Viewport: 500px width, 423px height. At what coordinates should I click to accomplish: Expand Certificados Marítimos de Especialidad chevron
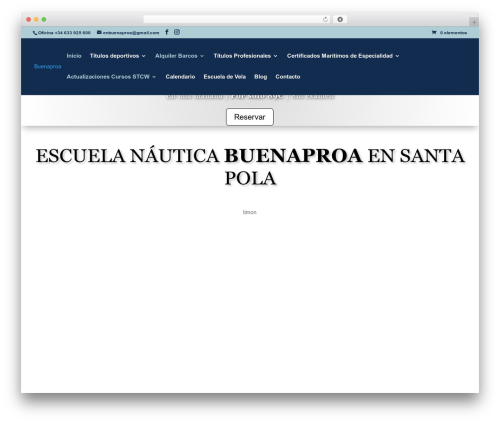click(397, 56)
